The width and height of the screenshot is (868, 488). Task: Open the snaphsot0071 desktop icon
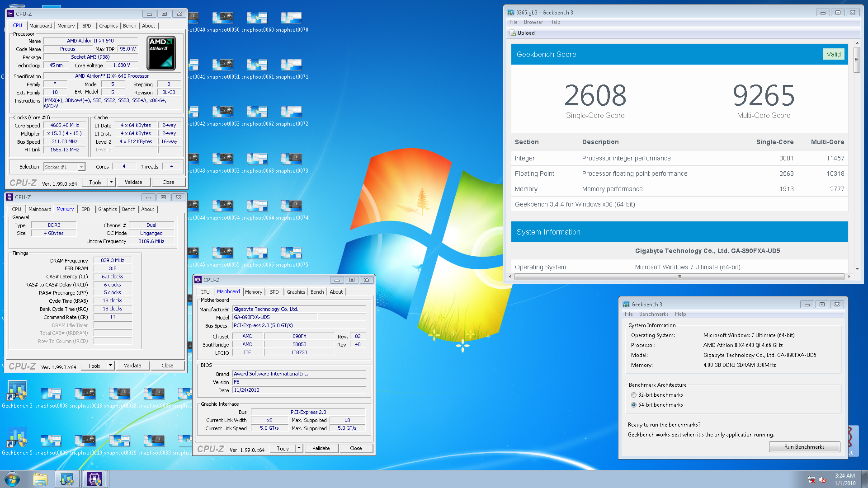click(x=292, y=70)
